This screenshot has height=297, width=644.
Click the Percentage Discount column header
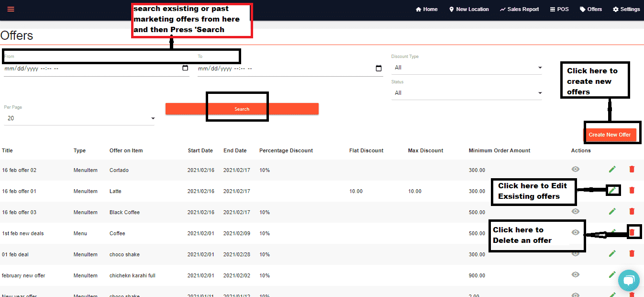point(286,150)
